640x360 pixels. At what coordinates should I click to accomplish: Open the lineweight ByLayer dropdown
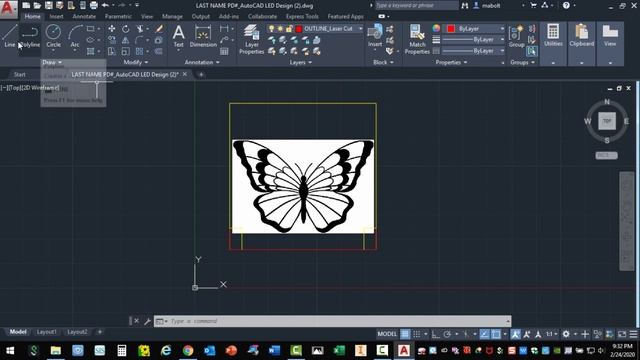tap(502, 40)
